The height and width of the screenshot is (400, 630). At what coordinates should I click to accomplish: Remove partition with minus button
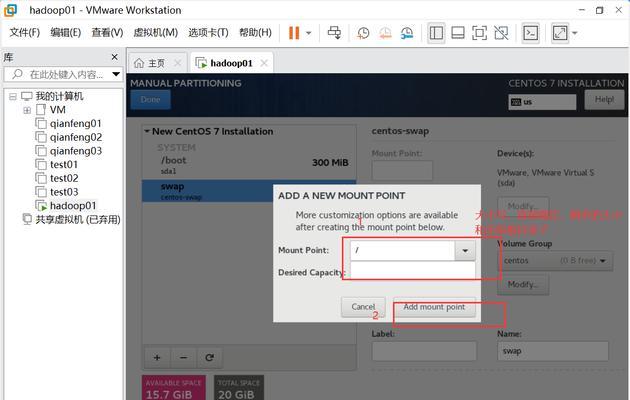[x=183, y=357]
